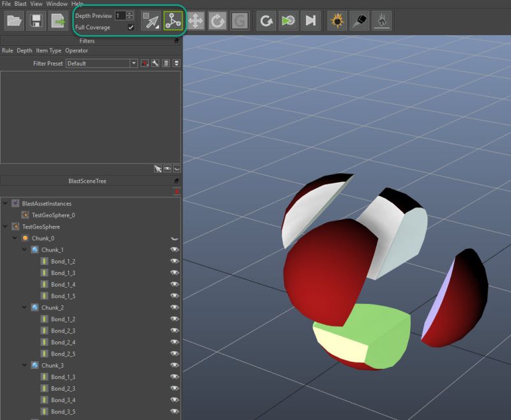The width and height of the screenshot is (511, 420).
Task: Undock the Filters panel float icon
Action: pyautogui.click(x=176, y=41)
